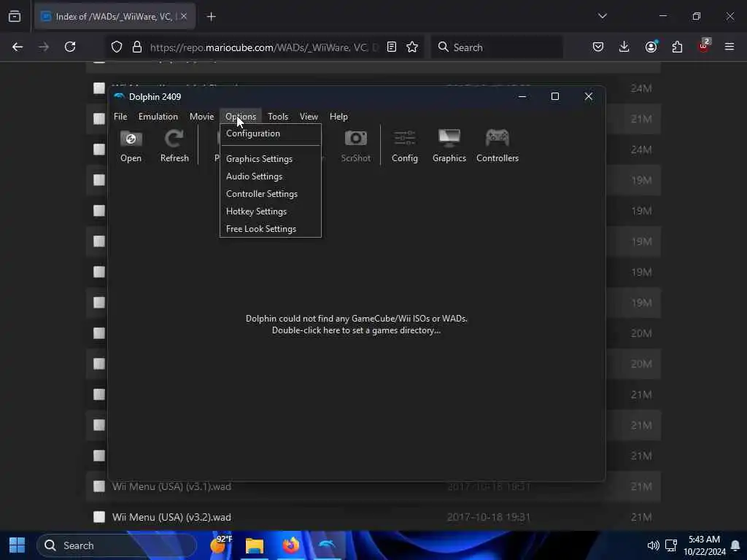Select Hotkey Settings menu entry
The height and width of the screenshot is (560, 747).
[x=270, y=211]
